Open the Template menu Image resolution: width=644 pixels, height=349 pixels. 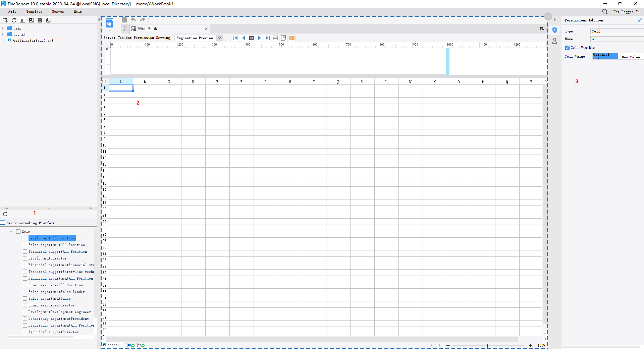tap(34, 11)
